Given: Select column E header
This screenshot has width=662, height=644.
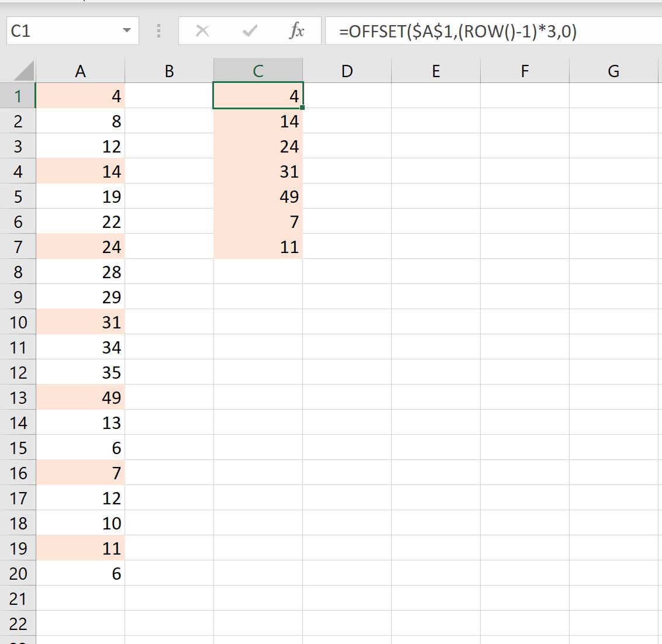Looking at the screenshot, I should tap(436, 71).
